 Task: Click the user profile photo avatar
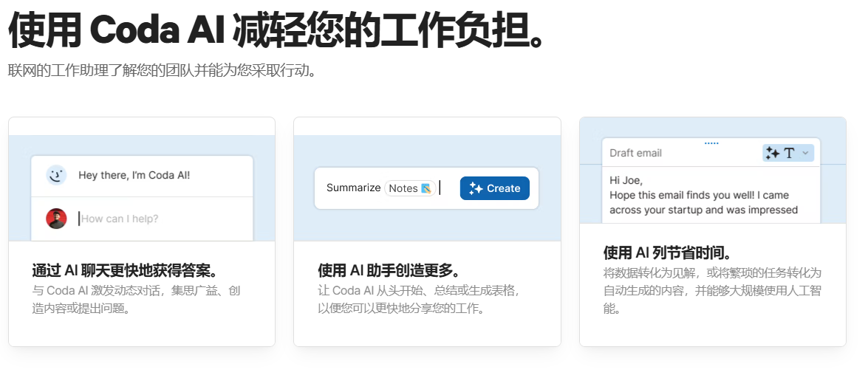coord(56,219)
